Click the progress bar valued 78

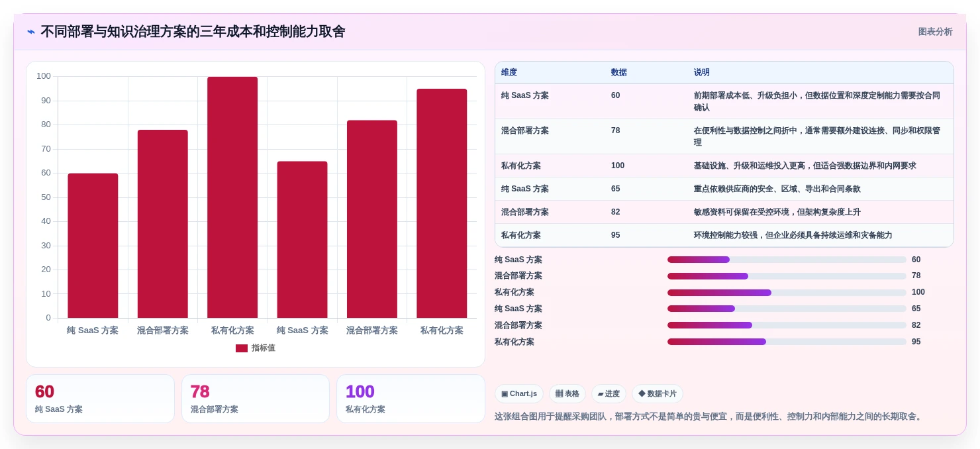click(787, 276)
